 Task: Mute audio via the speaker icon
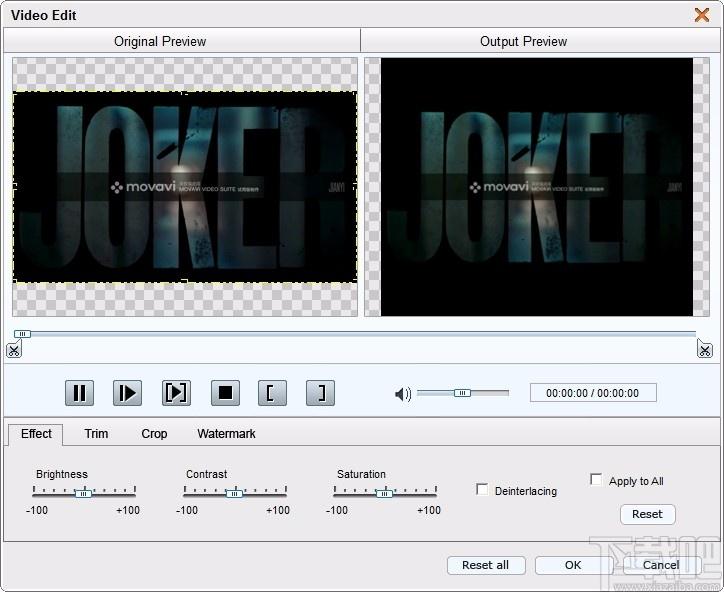(x=403, y=394)
